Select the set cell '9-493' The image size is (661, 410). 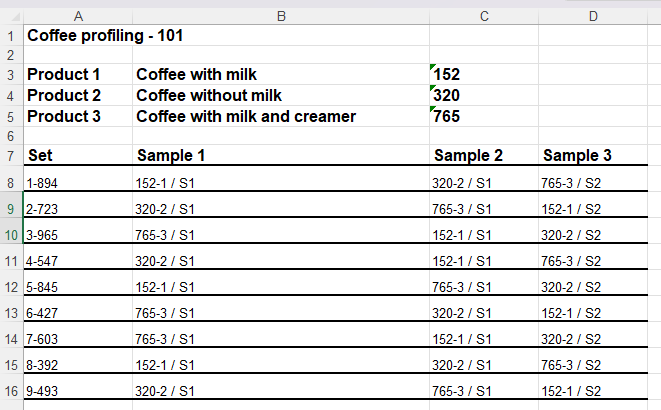pyautogui.click(x=45, y=391)
